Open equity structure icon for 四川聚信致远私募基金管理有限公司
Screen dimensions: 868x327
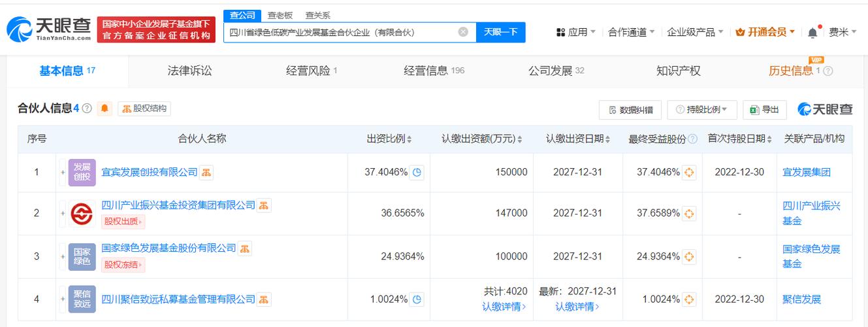point(264,300)
